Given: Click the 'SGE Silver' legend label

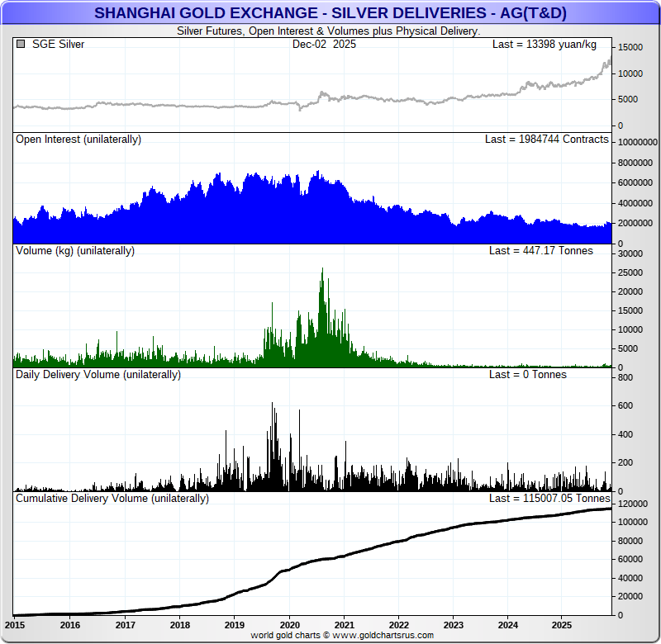Looking at the screenshot, I should coord(58,45).
